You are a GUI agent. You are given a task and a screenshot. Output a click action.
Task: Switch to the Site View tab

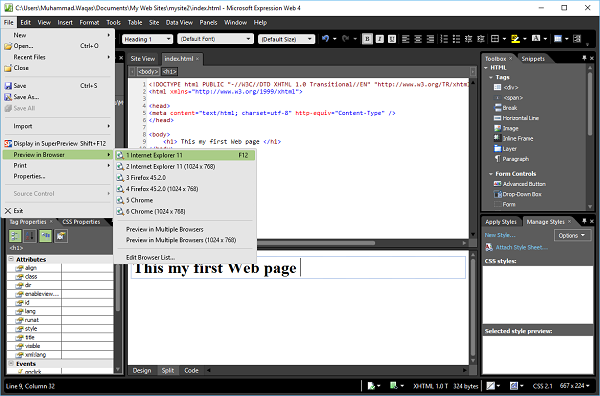[x=143, y=59]
